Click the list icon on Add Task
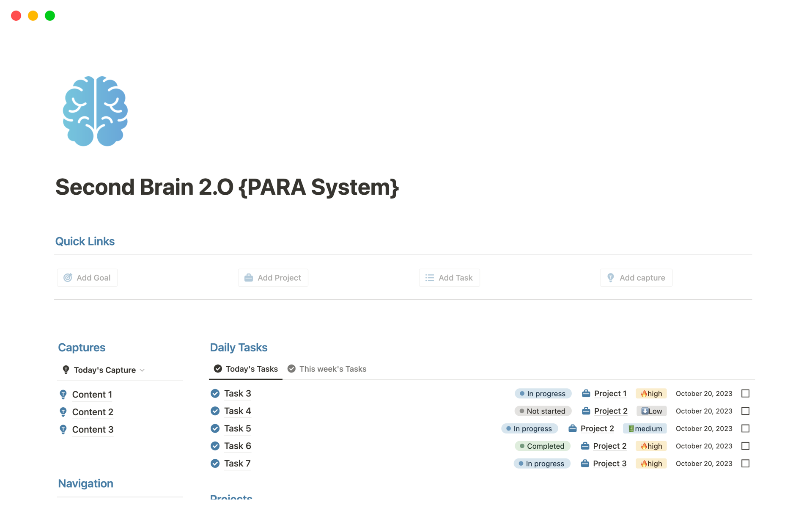812x508 pixels. tap(430, 278)
